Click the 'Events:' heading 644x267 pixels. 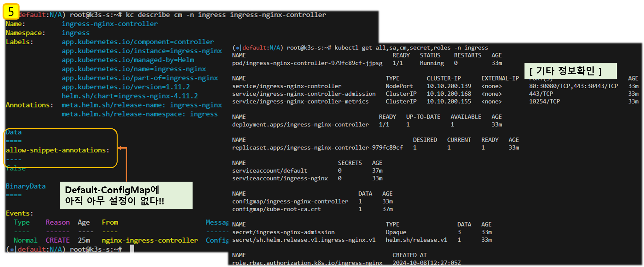(x=19, y=213)
